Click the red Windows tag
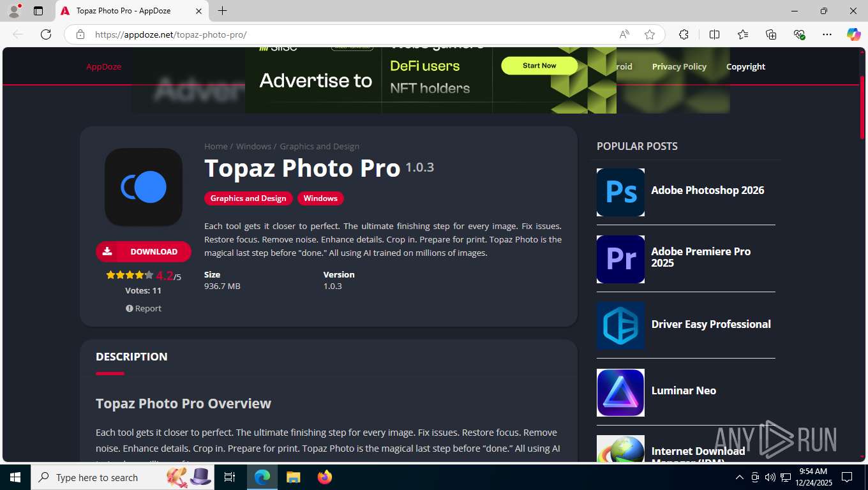 coord(320,198)
